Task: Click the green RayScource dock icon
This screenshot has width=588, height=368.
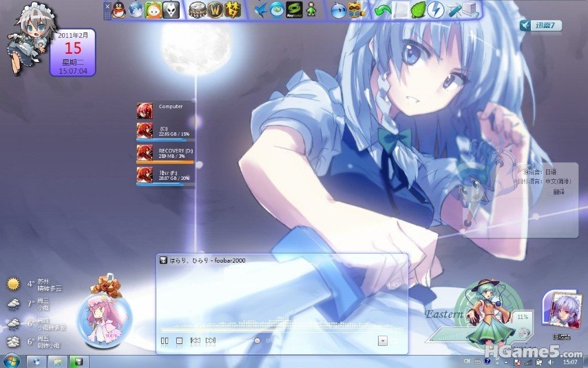Action: pyautogui.click(x=294, y=10)
